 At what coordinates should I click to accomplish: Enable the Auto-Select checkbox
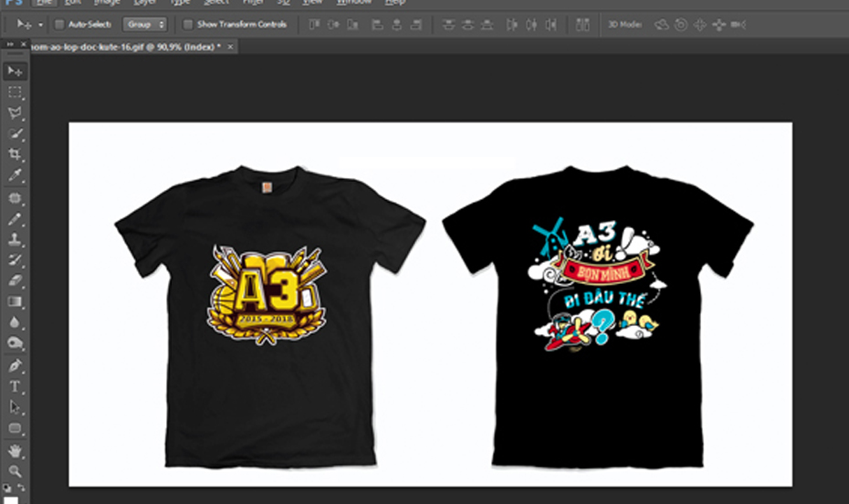coord(60,25)
